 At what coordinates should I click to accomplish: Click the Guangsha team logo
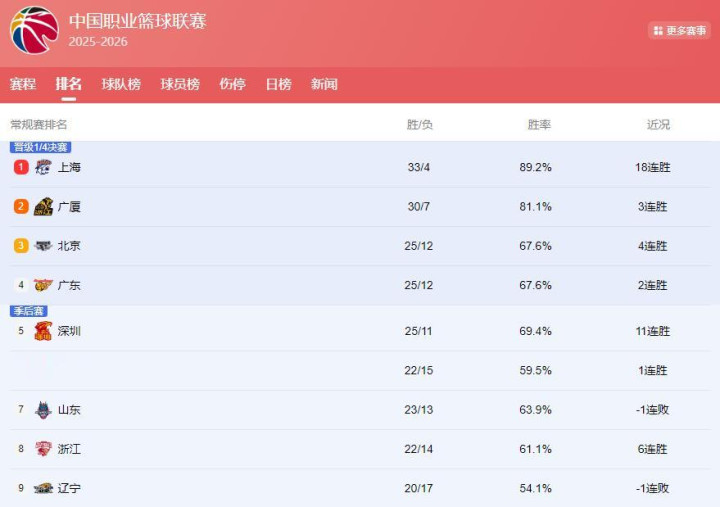pyautogui.click(x=43, y=207)
